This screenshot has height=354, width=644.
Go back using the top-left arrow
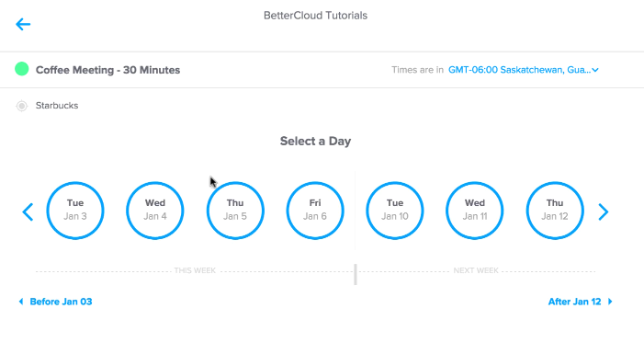[x=23, y=24]
